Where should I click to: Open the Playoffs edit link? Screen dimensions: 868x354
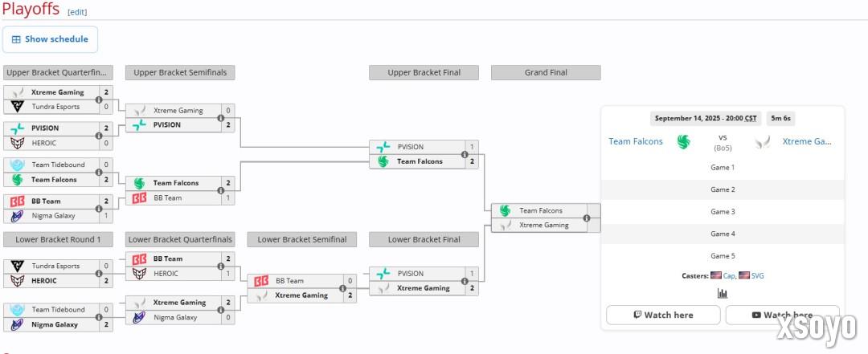coord(77,12)
